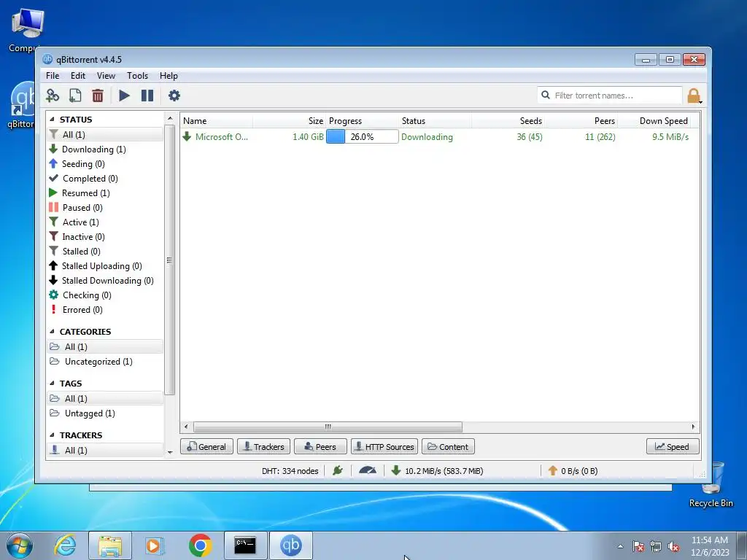
Task: Select the Checking (0) filter
Action: [x=105, y=295]
